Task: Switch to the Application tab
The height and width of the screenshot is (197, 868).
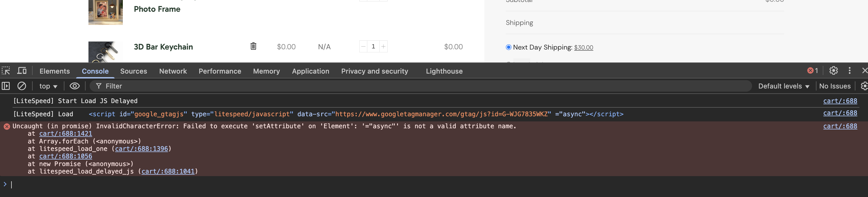Action: 310,71
